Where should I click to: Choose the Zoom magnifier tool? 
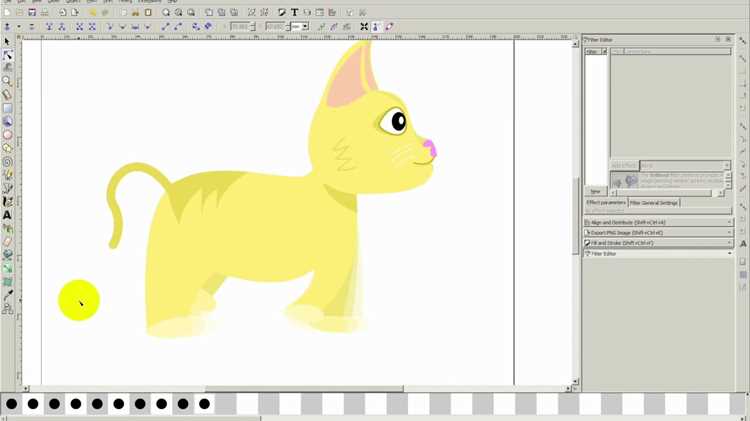pyautogui.click(x=7, y=81)
